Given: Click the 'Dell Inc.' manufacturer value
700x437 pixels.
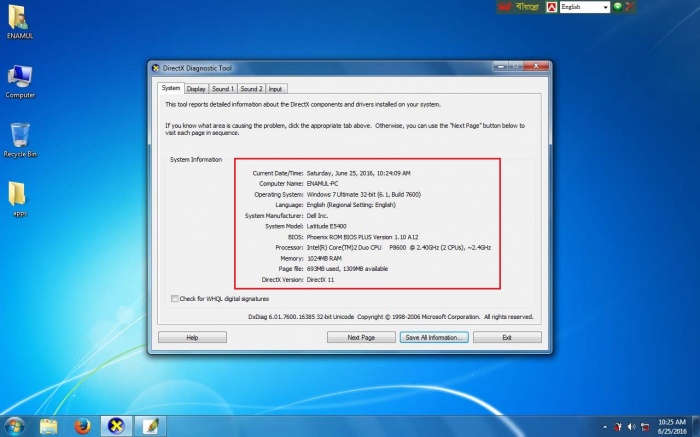Looking at the screenshot, I should 317,216.
